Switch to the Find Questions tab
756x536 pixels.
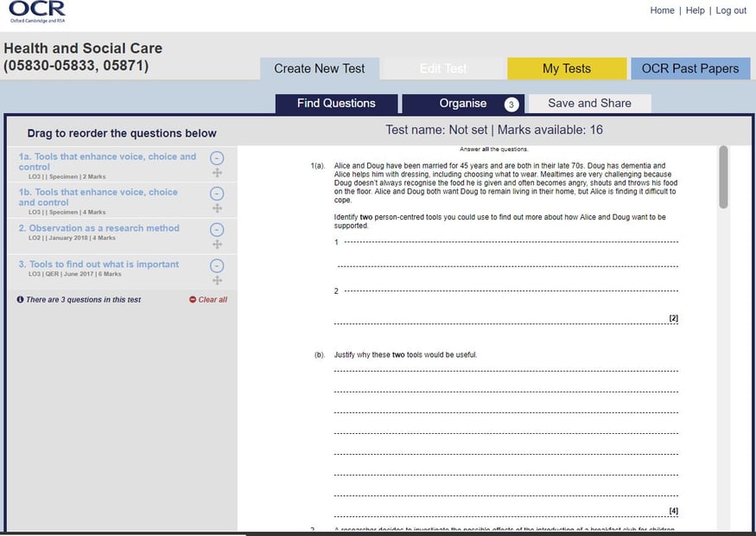point(336,103)
